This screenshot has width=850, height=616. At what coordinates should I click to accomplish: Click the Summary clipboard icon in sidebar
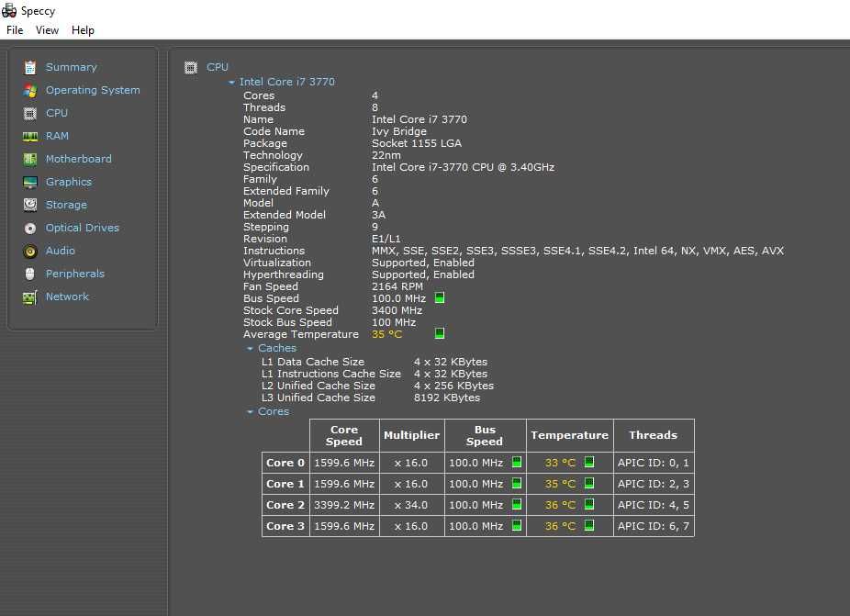point(30,67)
